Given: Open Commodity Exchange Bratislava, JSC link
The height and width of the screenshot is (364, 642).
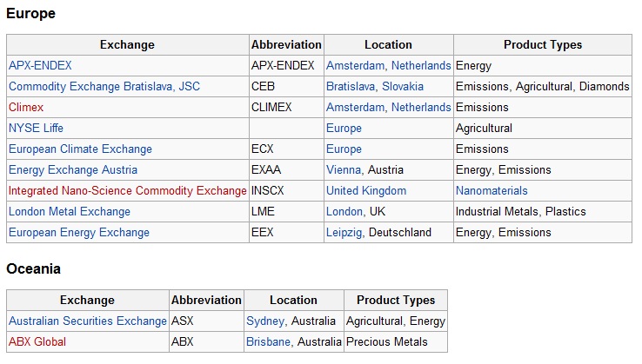Looking at the screenshot, I should coord(104,86).
